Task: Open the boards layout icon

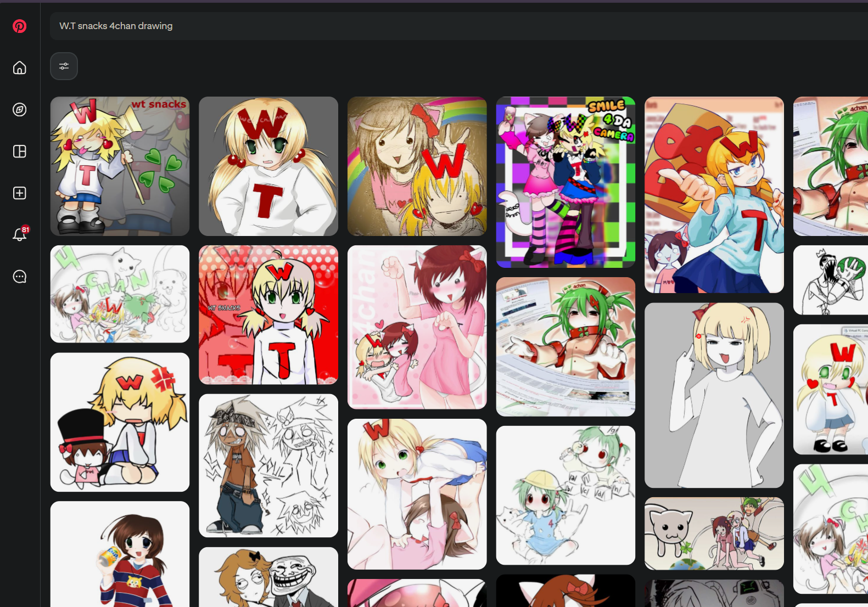Action: tap(20, 151)
